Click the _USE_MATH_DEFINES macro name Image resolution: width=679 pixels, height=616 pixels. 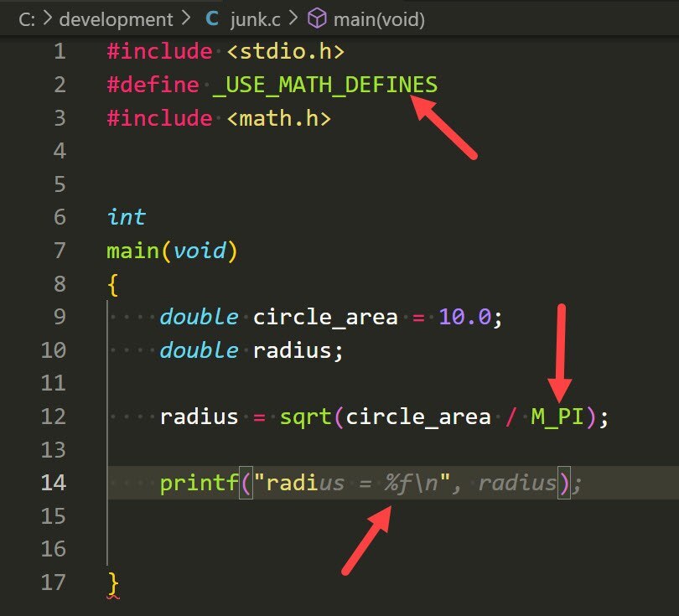(x=325, y=85)
